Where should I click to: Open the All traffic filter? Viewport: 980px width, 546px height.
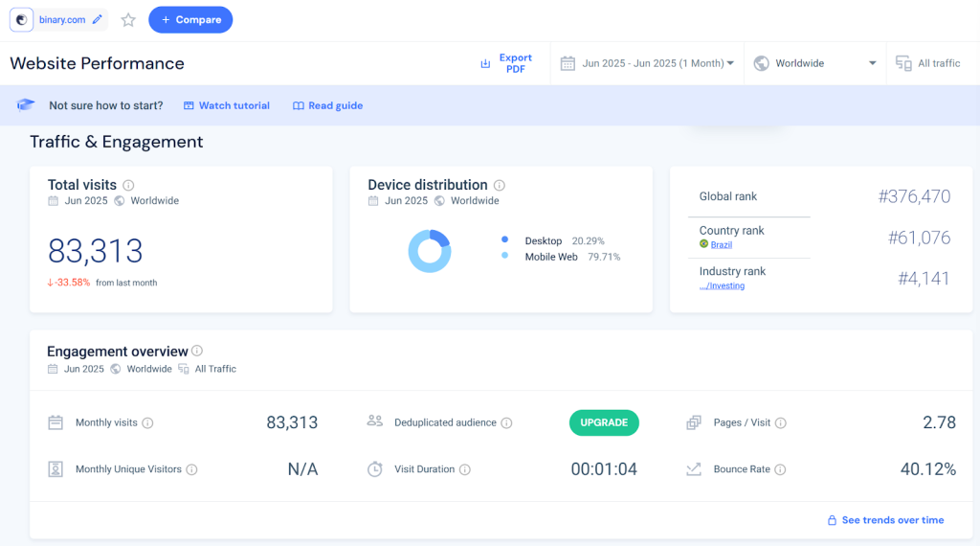coord(928,63)
